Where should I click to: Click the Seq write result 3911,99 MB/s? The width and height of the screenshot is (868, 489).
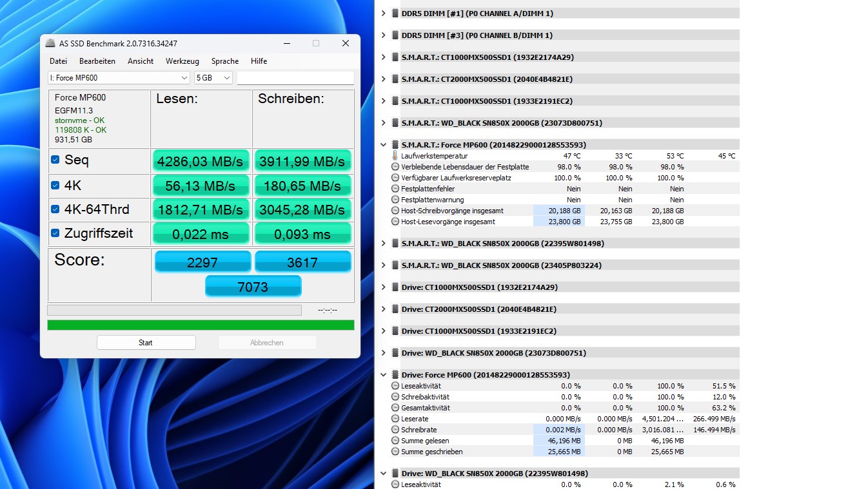[x=302, y=161]
